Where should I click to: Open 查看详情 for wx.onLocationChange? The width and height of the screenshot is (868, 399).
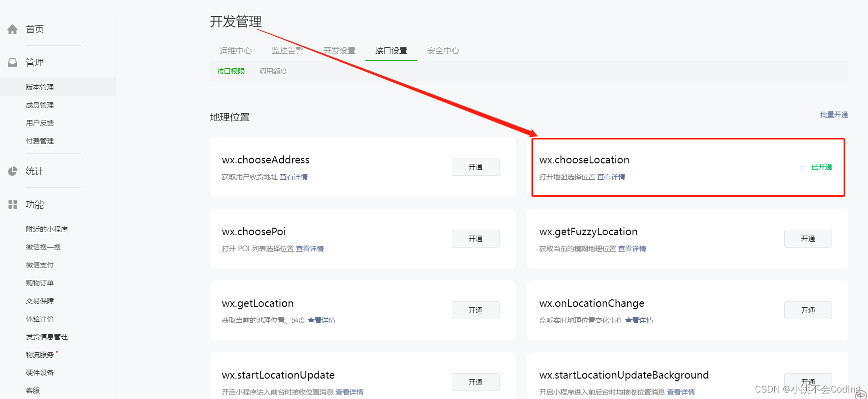639,320
